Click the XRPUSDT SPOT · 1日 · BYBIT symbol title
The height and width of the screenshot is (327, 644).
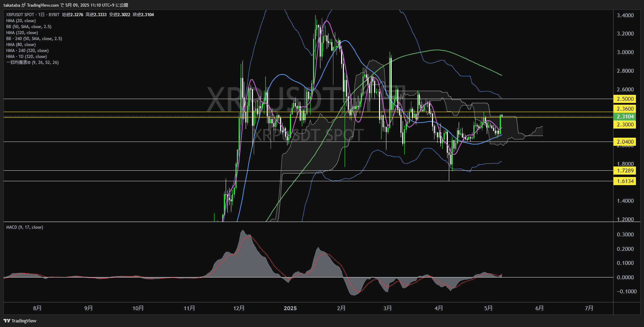pos(33,15)
